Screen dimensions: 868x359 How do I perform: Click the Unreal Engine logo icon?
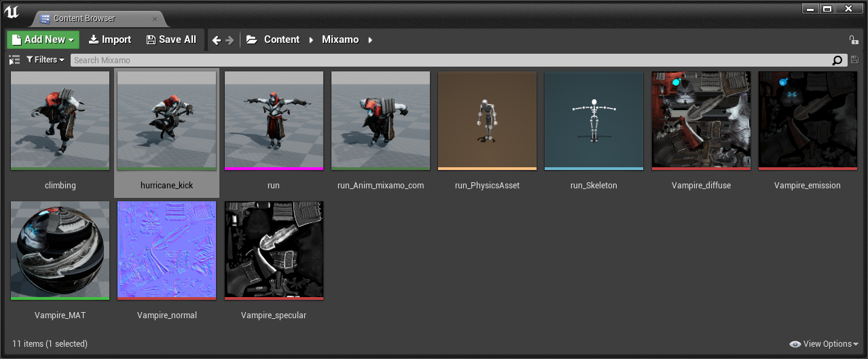point(12,12)
